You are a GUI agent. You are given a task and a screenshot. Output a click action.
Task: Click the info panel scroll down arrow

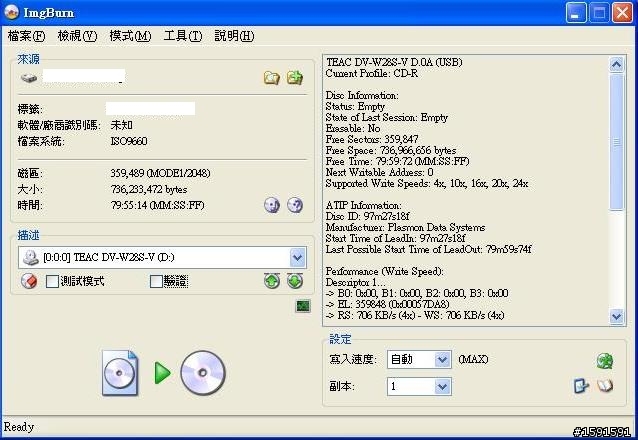[x=616, y=316]
